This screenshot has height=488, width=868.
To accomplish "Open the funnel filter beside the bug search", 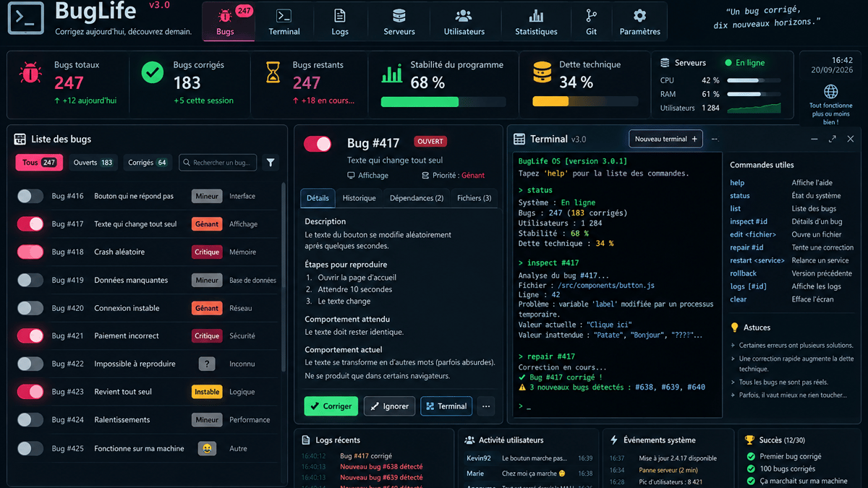I will 271,163.
